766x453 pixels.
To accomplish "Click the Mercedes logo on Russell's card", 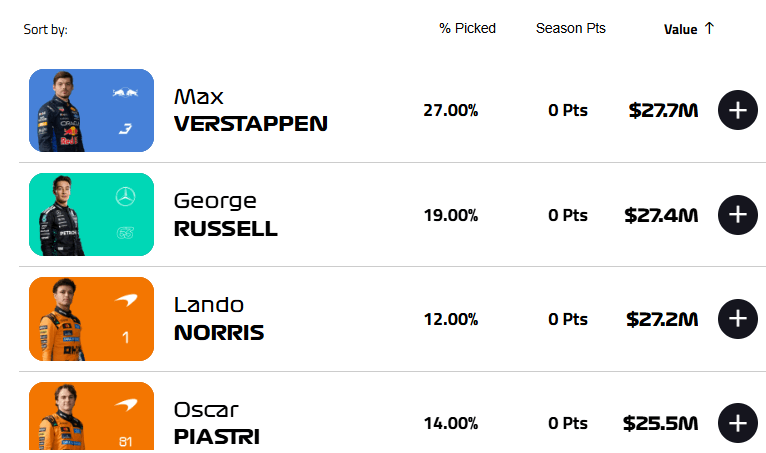I will (126, 196).
